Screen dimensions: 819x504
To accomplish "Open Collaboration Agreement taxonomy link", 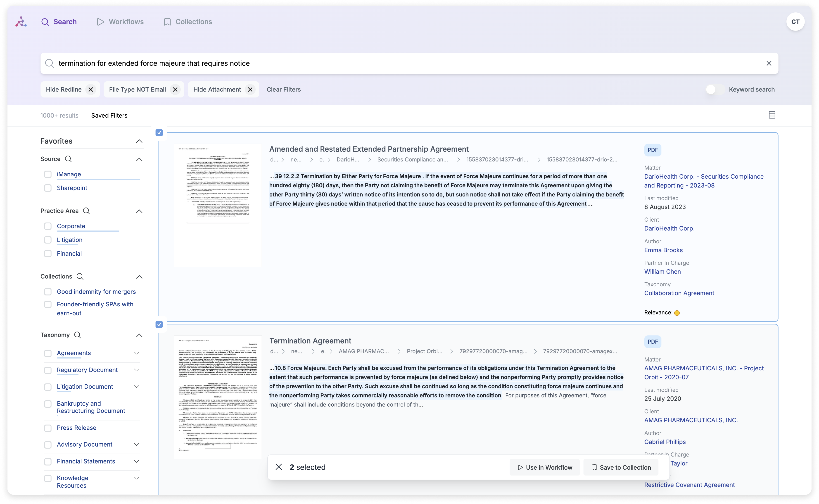I will (679, 293).
